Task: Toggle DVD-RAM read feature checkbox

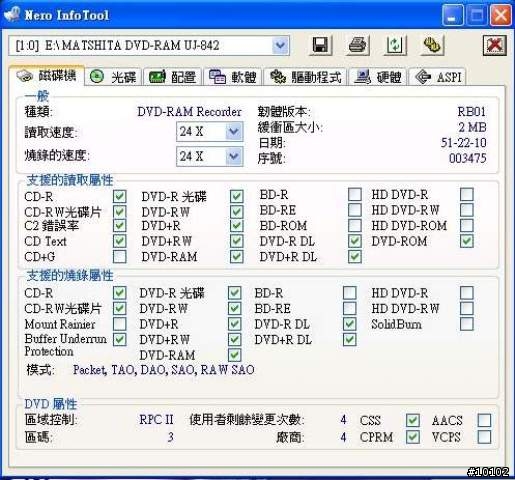Action: (x=237, y=257)
